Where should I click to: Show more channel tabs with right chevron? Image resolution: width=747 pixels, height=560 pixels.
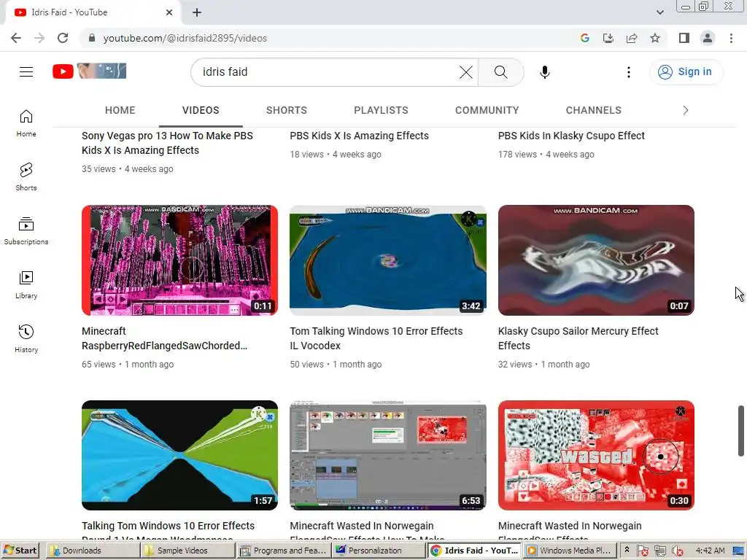point(685,111)
